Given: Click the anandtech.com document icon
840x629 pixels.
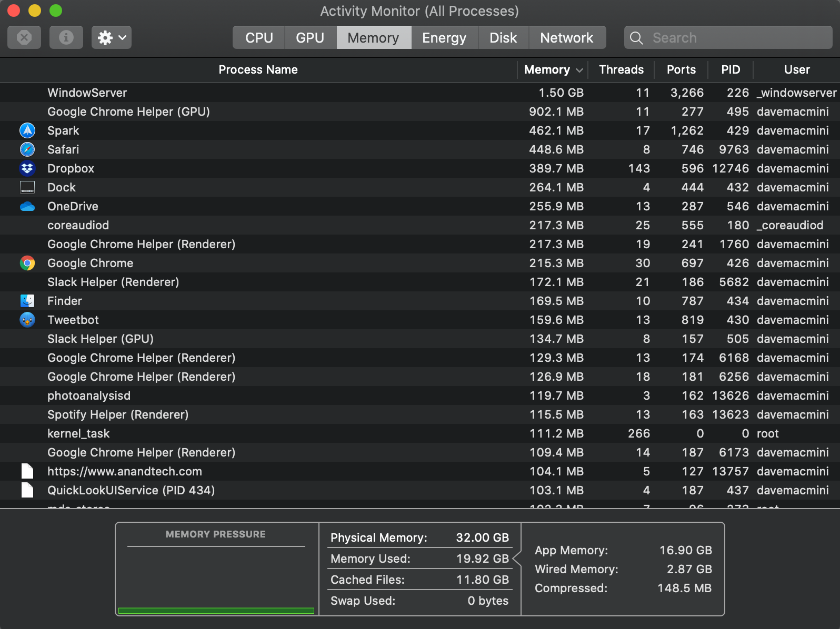Looking at the screenshot, I should (x=27, y=471).
